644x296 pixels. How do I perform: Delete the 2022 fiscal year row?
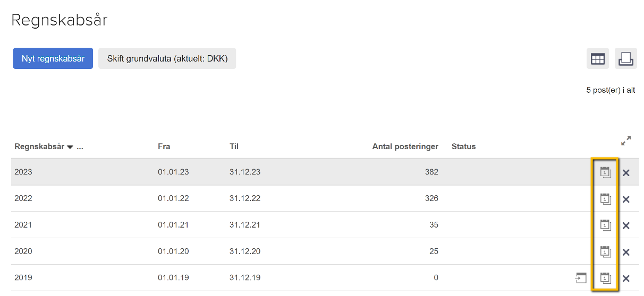point(626,199)
